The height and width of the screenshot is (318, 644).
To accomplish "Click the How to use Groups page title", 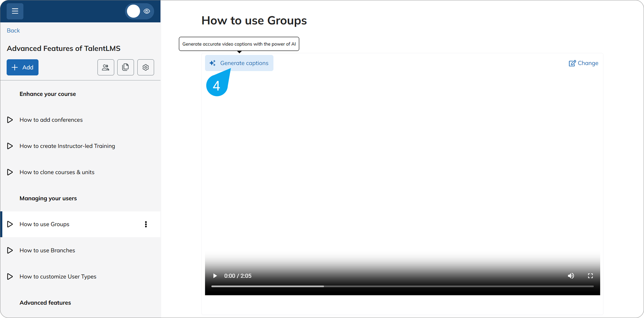I will click(254, 20).
